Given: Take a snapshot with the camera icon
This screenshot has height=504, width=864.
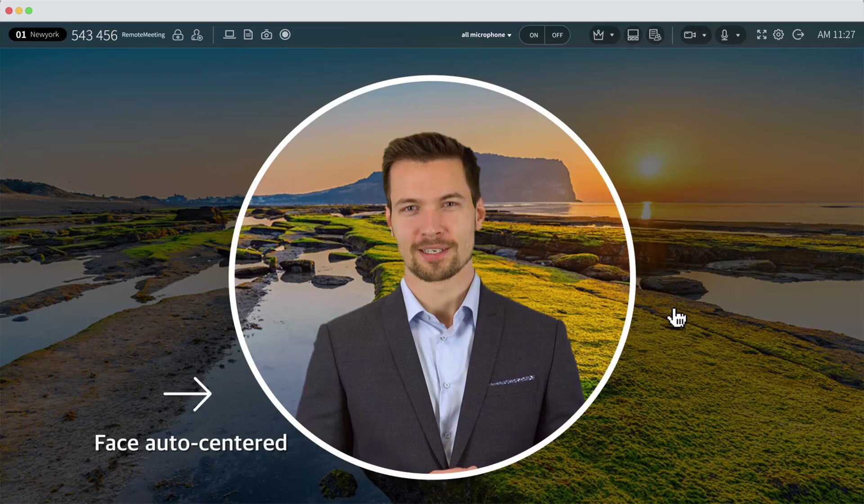Looking at the screenshot, I should (x=266, y=35).
